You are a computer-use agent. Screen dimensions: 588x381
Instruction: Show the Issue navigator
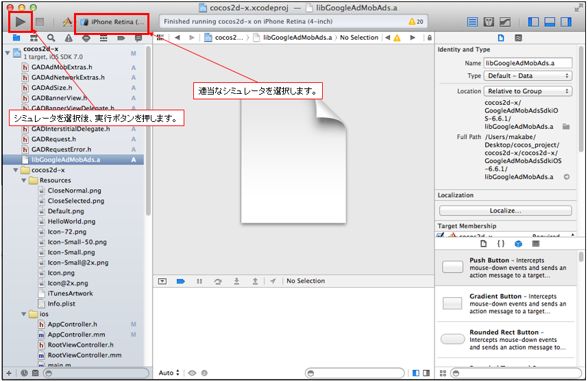click(69, 38)
